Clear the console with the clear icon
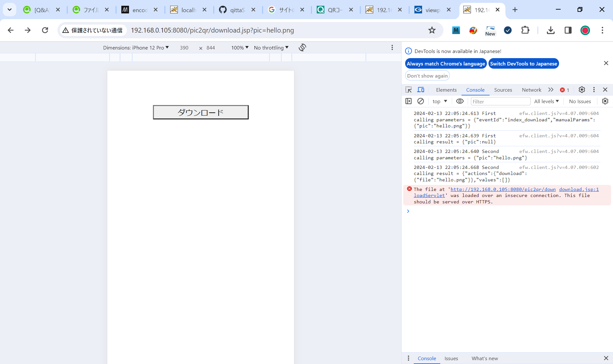 tap(420, 101)
